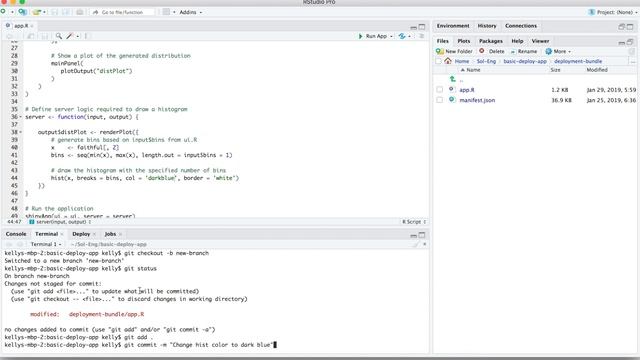Switch to the Deploy tab
Image resolution: width=640 pixels, height=360 pixels.
tap(81, 234)
